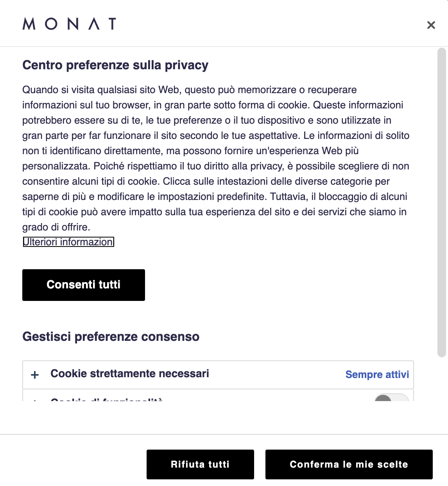Click the Gestisci preferenze consenso heading
The width and height of the screenshot is (448, 486).
[x=111, y=337]
